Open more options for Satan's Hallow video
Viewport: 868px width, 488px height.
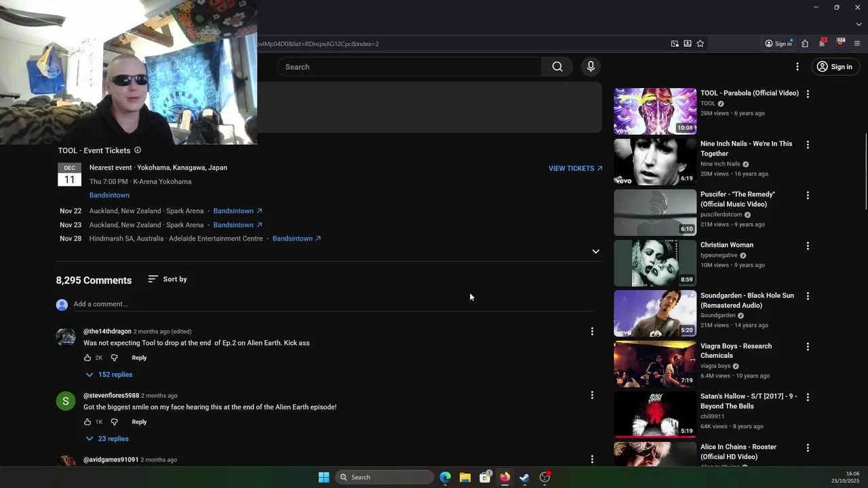click(x=808, y=397)
